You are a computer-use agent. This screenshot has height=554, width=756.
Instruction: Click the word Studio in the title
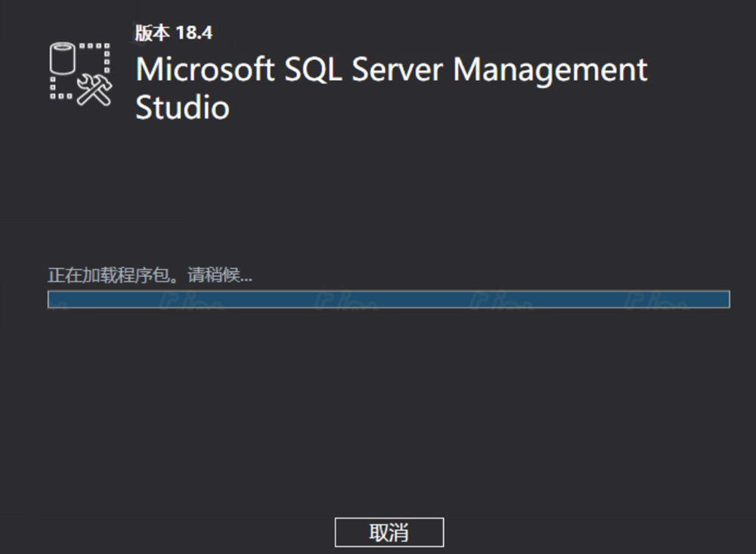click(182, 107)
